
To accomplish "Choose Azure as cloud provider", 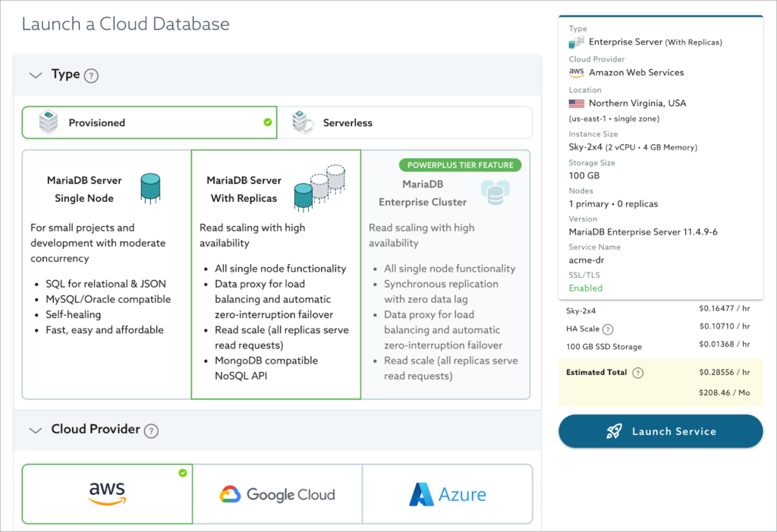I will (x=447, y=495).
